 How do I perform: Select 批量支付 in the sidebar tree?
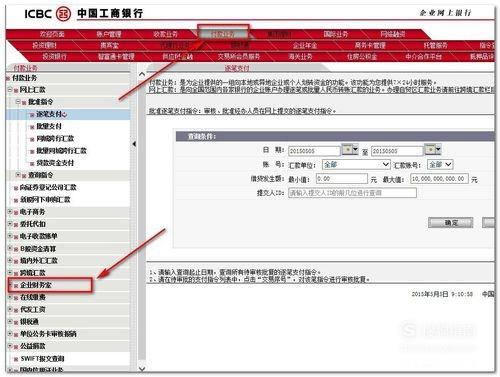pyautogui.click(x=49, y=126)
